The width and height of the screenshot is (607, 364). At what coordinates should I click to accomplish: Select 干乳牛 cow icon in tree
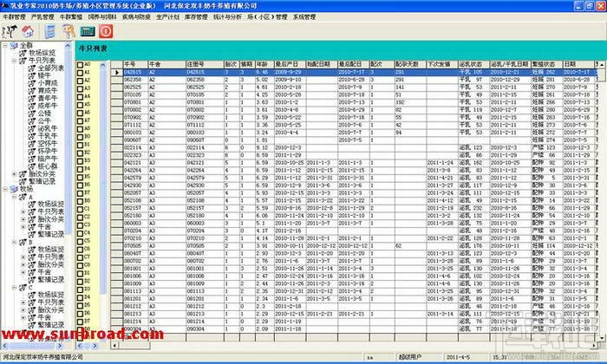point(33,136)
